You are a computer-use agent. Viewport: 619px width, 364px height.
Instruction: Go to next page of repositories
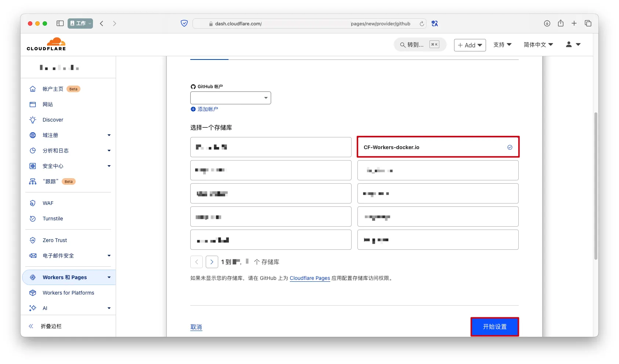212,262
